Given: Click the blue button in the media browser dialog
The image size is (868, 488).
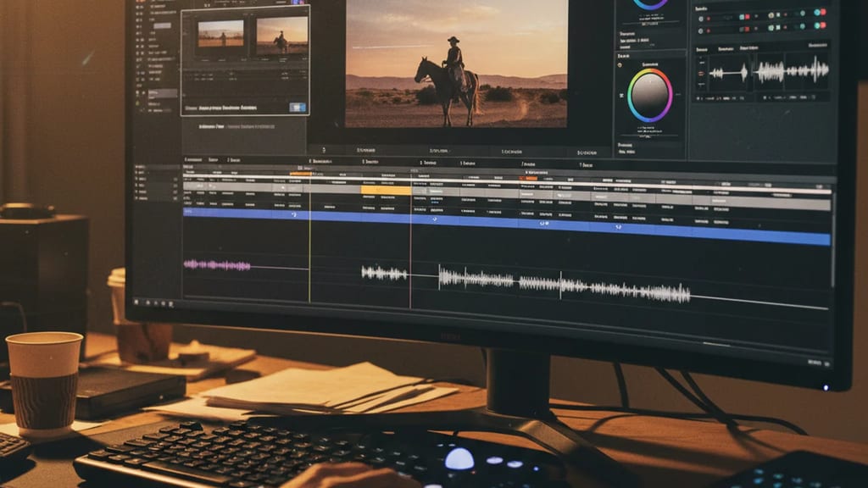Looking at the screenshot, I should (297, 108).
